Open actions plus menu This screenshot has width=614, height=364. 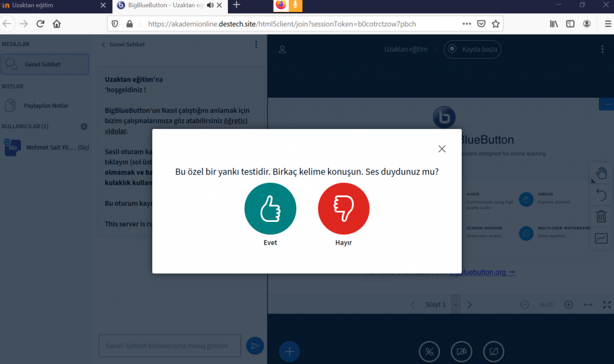click(290, 351)
